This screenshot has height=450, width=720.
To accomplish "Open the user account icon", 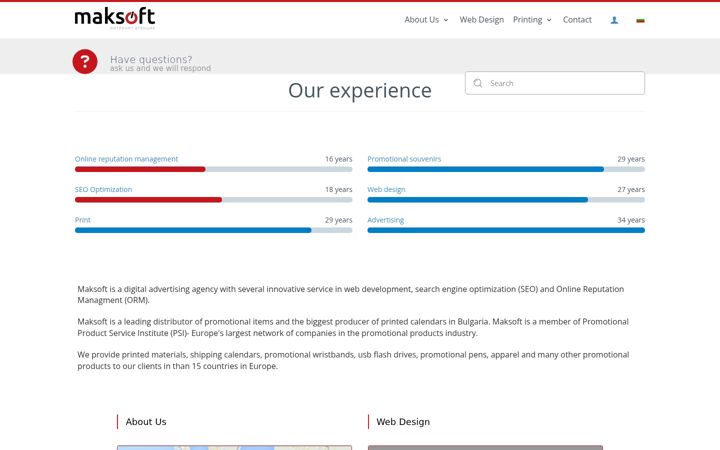I will click(614, 20).
